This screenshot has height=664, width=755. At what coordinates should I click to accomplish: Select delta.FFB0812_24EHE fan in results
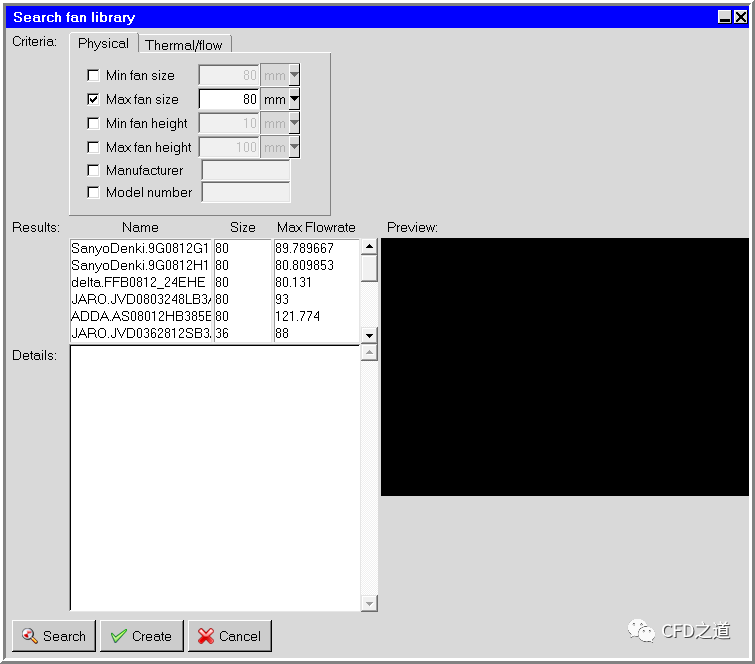click(x=139, y=283)
